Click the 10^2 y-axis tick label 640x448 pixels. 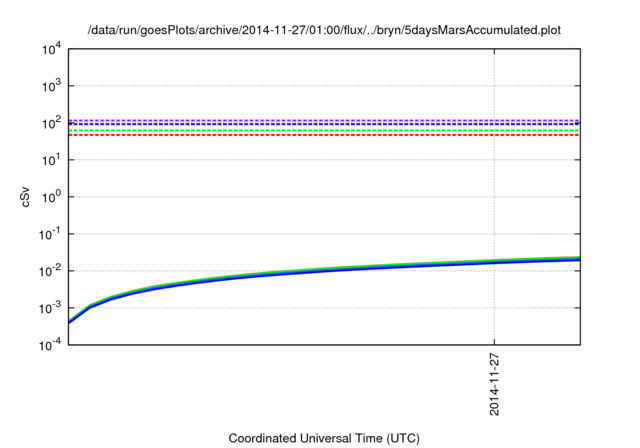coord(52,123)
